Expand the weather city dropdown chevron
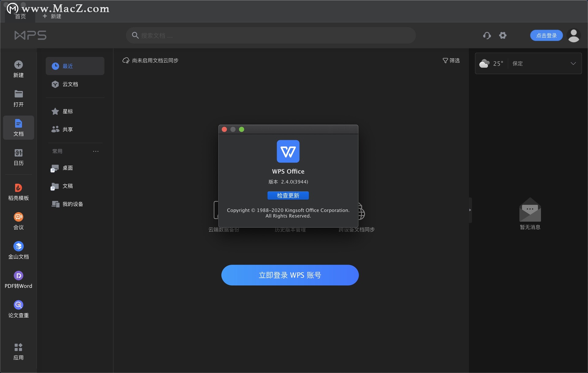Screen dimensions: 588x373 tap(573, 63)
